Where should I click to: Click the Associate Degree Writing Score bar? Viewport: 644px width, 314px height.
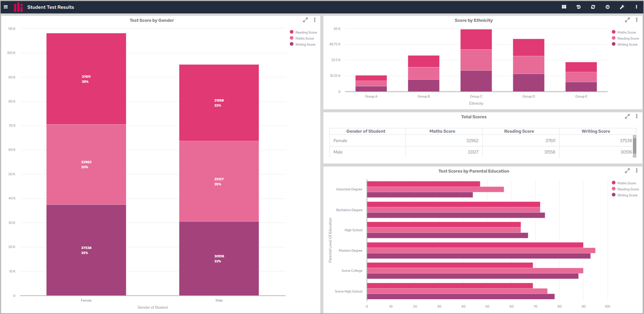coord(420,195)
